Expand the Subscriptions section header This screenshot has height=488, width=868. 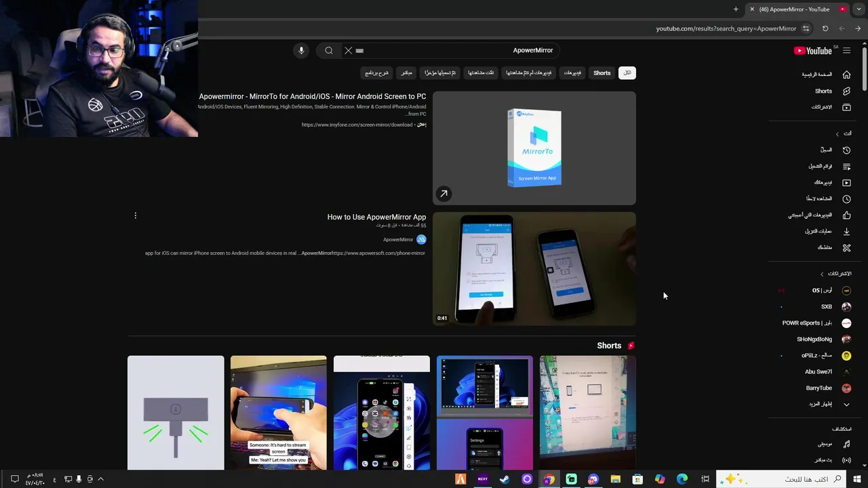click(x=836, y=274)
